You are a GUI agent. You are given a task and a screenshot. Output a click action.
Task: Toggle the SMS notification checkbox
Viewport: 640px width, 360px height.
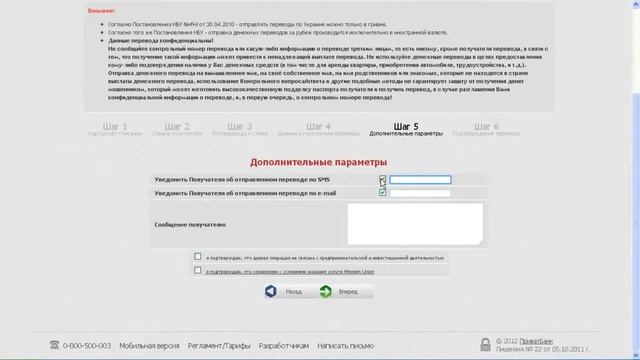[382, 179]
